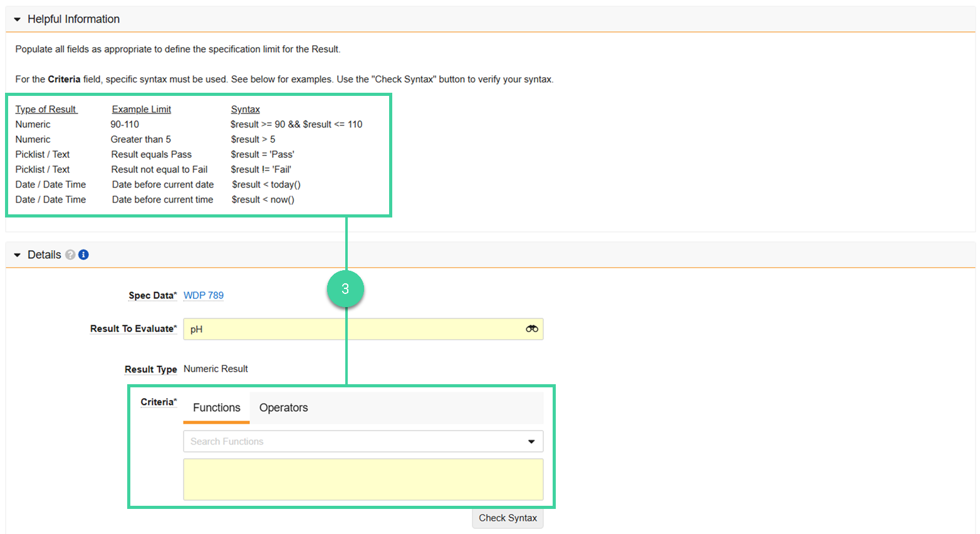Click the Result To Evaluate field showing pH
This screenshot has width=980, height=534.
[x=351, y=328]
